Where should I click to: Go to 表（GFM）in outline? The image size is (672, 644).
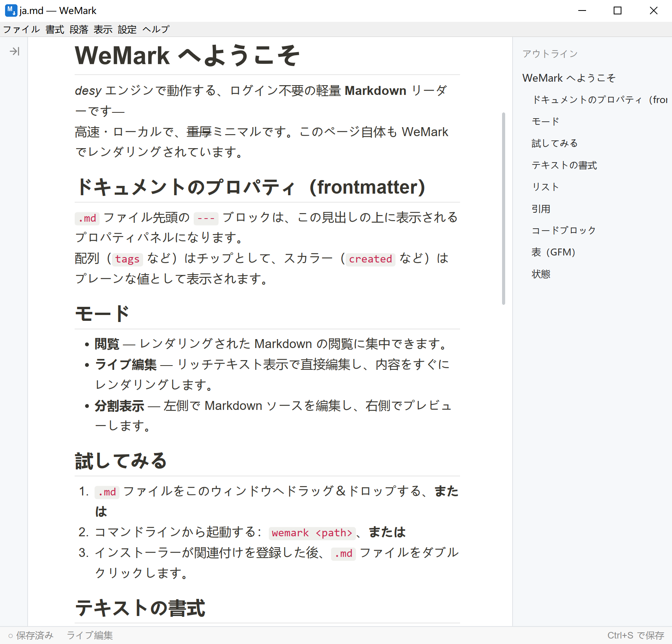[553, 252]
